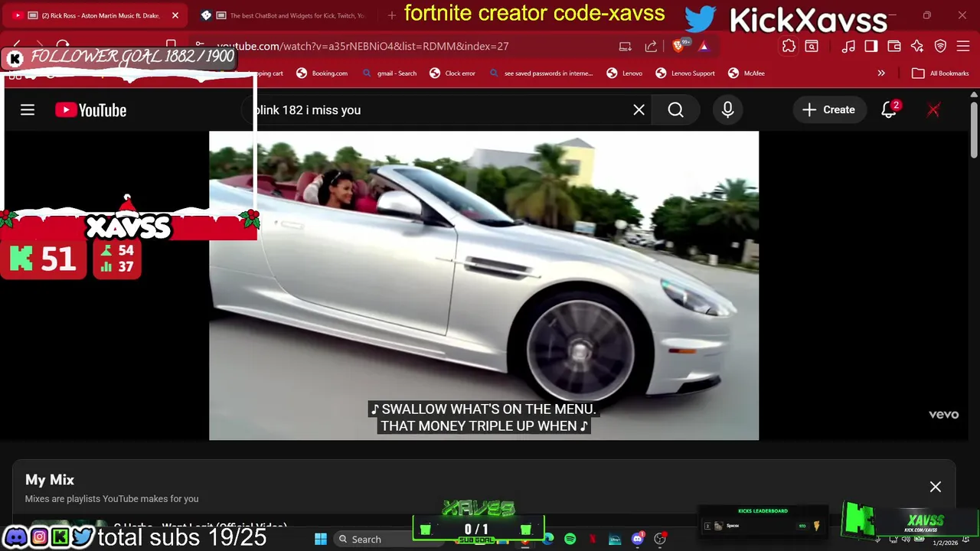980x551 pixels.
Task: Open the gmail - Search bookmark
Action: click(390, 73)
